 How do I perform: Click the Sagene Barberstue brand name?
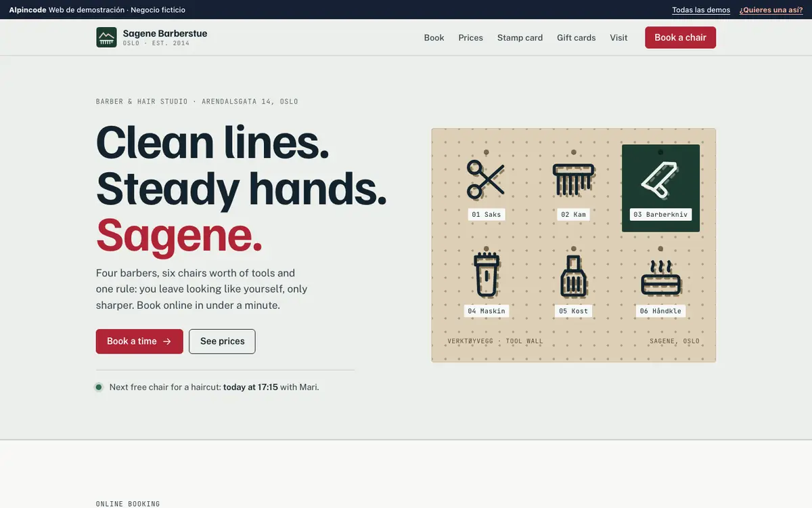165,33
